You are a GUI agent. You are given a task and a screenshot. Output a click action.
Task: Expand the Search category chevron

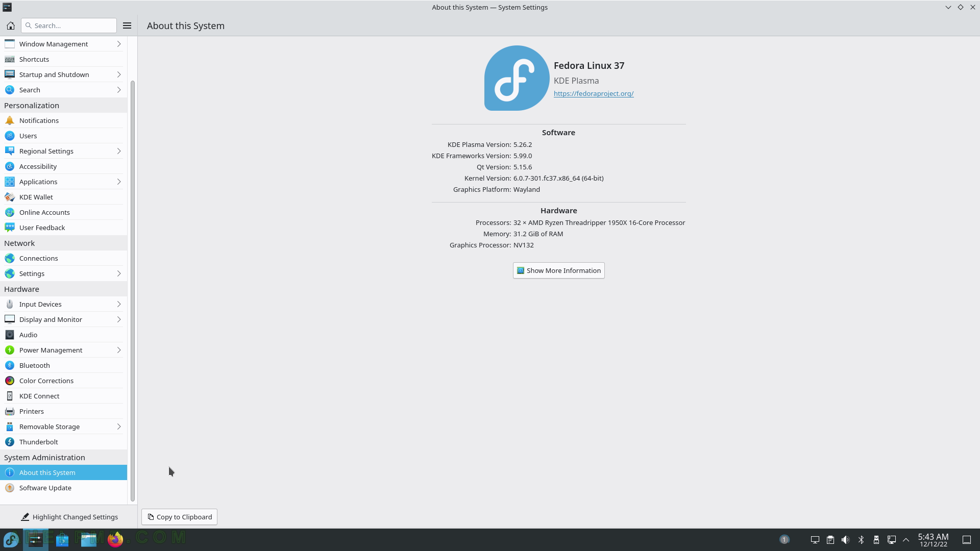[119, 90]
